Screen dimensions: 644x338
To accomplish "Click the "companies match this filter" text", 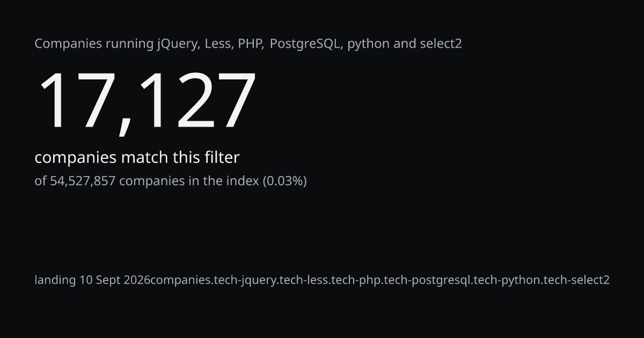I will pyautogui.click(x=137, y=158).
